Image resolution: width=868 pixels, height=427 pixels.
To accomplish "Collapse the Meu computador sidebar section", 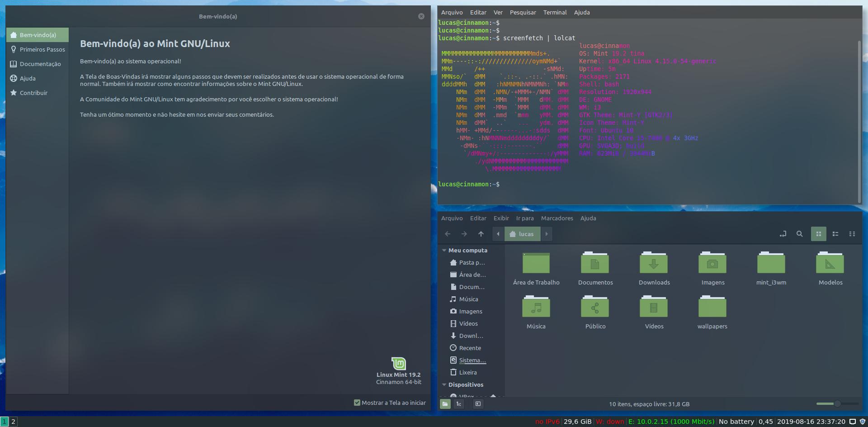I will 444,250.
